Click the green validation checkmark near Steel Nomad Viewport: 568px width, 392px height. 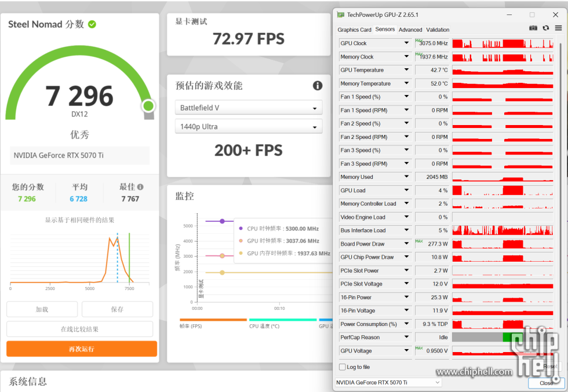click(92, 24)
